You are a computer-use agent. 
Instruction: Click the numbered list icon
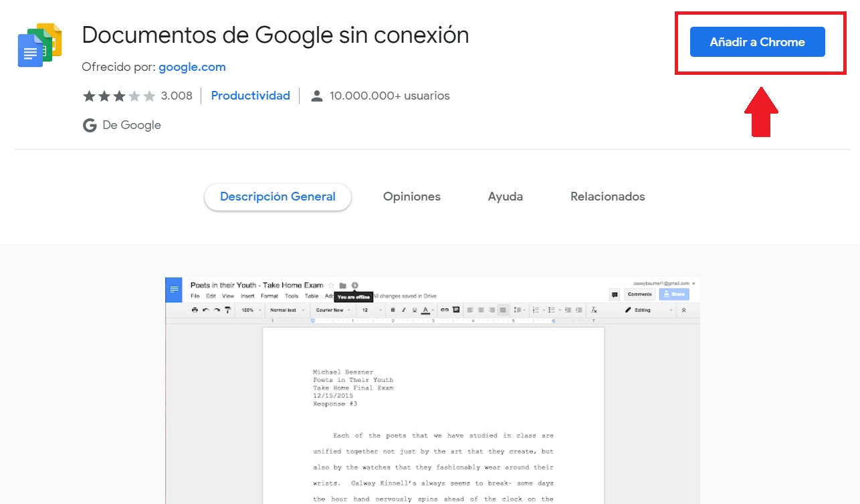click(536, 310)
